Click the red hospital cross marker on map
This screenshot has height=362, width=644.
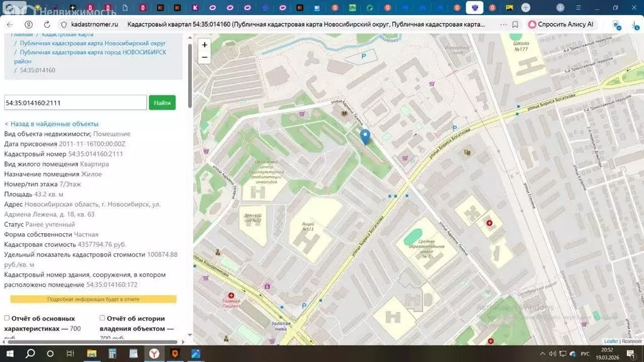click(x=489, y=223)
